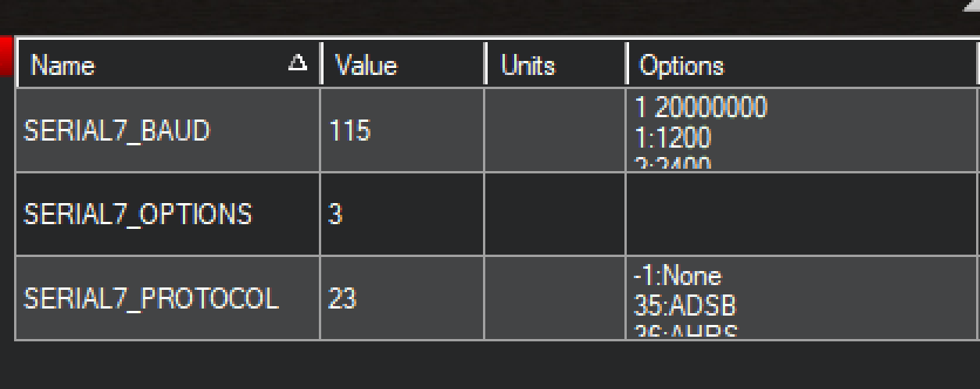Image resolution: width=980 pixels, height=389 pixels.
Task: Select the Options column header
Action: (x=803, y=66)
